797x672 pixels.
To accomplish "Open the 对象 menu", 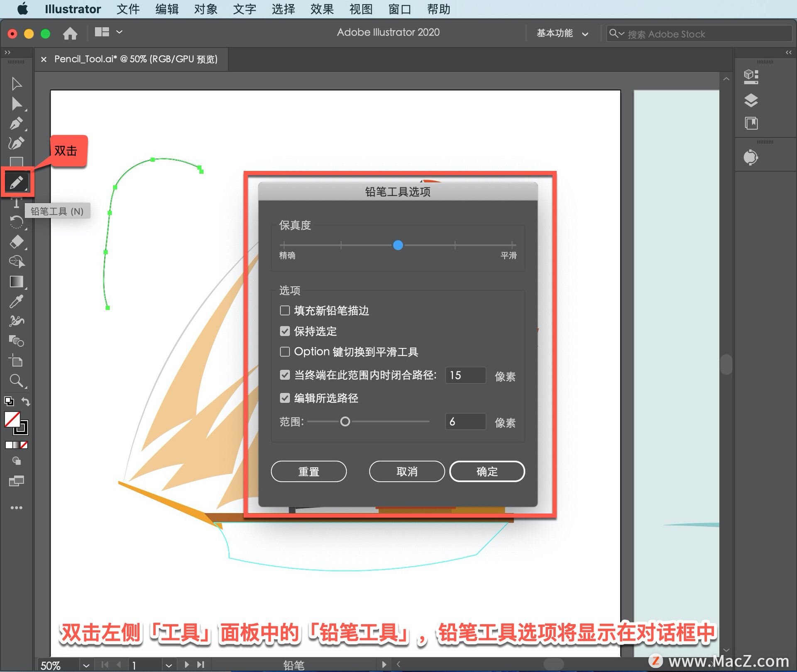I will [206, 9].
